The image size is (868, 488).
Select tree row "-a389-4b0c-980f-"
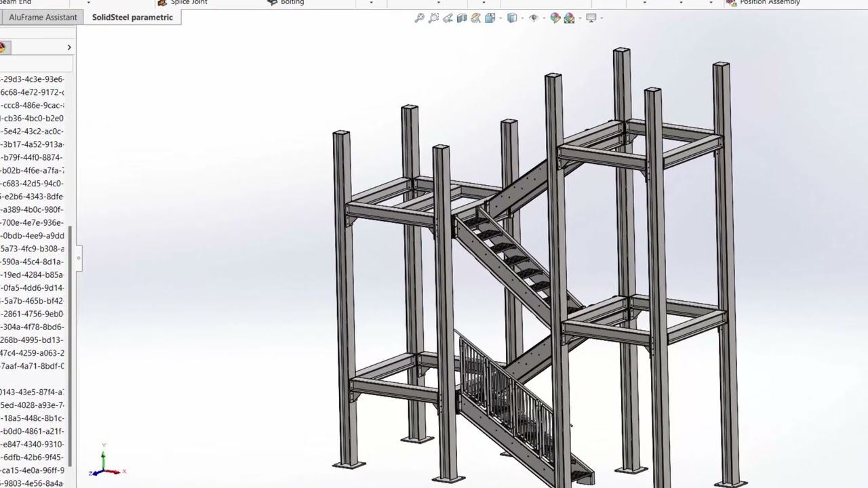point(33,209)
